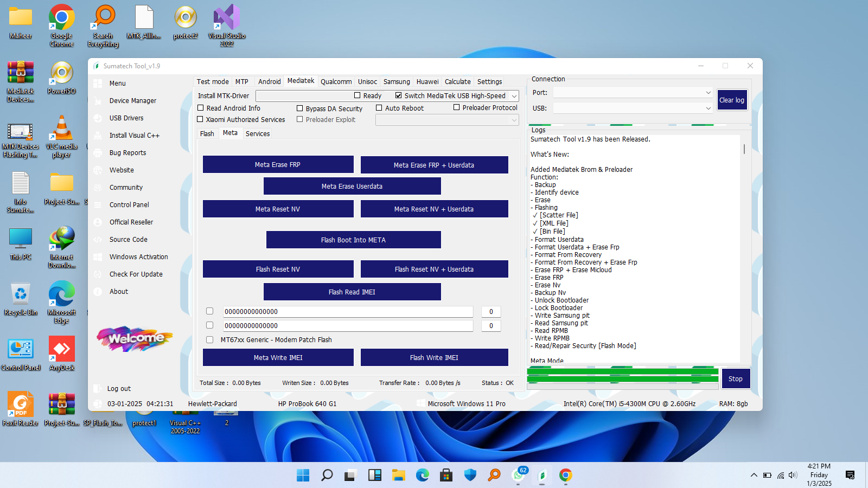Enable the Preloader Protocol checkbox
The image size is (868, 488).
(457, 107)
